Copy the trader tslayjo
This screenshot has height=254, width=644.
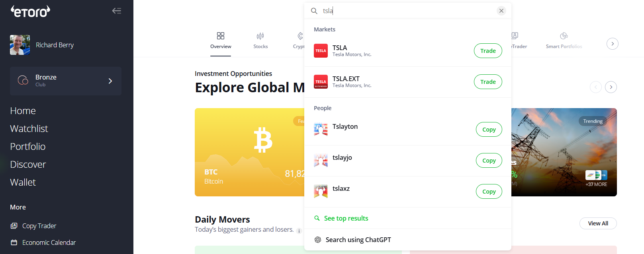489,161
